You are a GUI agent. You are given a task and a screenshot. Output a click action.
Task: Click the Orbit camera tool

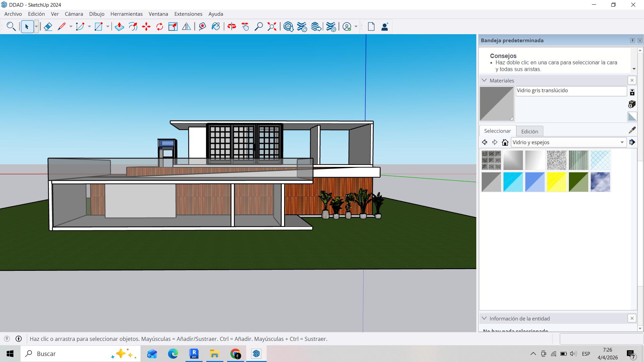point(231,26)
